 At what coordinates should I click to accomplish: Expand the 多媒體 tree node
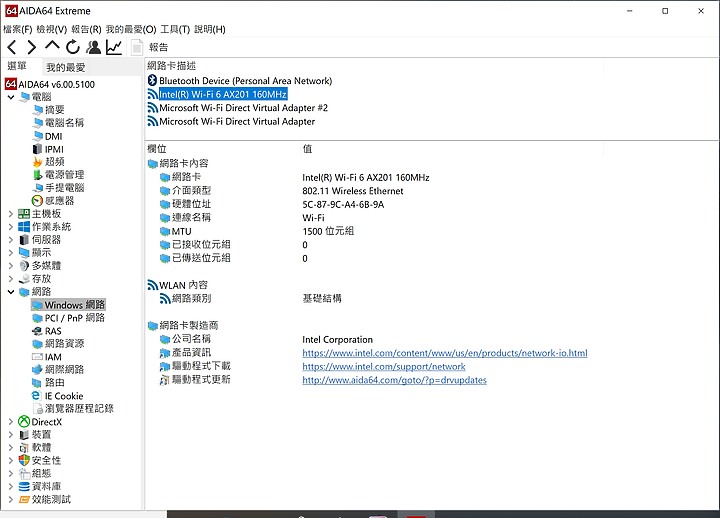click(x=11, y=265)
